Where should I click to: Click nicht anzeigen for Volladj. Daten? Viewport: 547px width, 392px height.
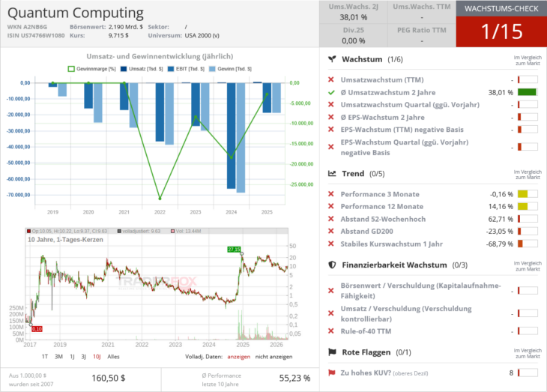point(273,357)
